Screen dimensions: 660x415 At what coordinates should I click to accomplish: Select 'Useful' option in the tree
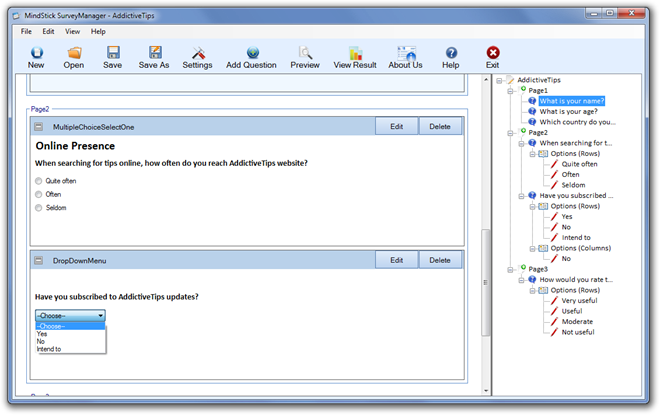572,311
